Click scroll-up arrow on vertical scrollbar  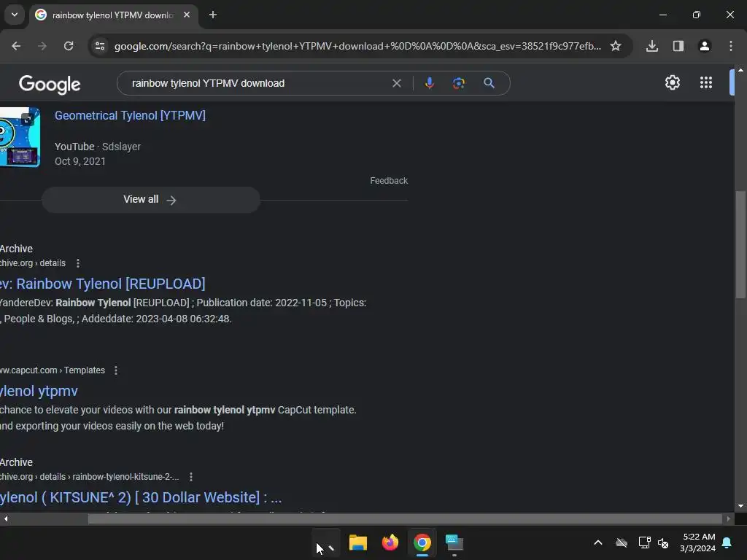pos(740,70)
